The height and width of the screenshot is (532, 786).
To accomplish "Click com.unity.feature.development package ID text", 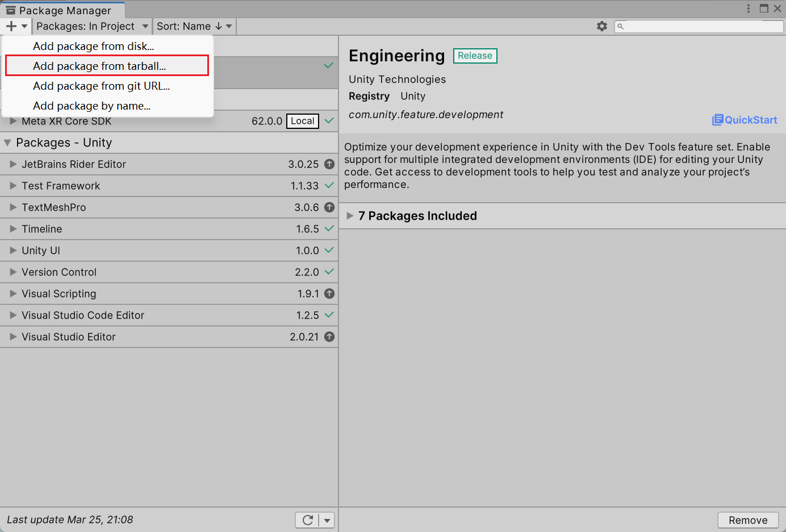I will pyautogui.click(x=426, y=115).
